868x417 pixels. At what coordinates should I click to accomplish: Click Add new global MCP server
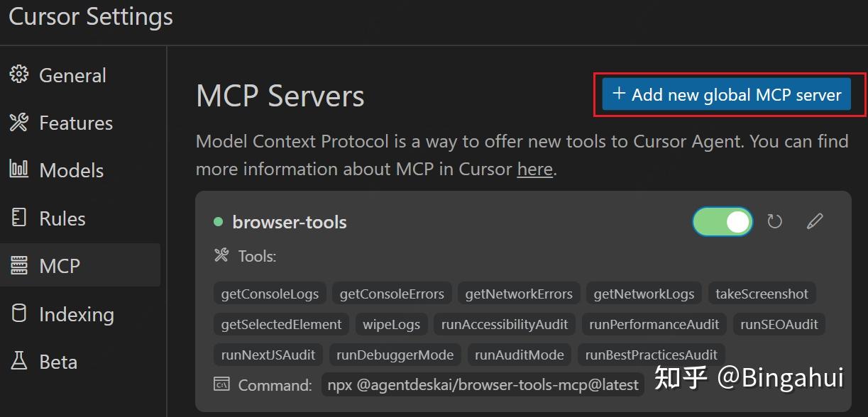click(x=726, y=94)
